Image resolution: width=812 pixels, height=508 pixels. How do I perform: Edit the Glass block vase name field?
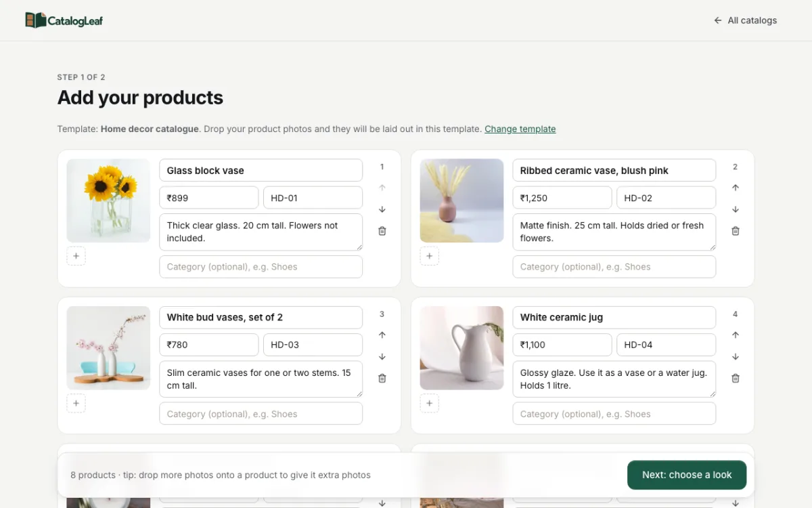coord(261,171)
